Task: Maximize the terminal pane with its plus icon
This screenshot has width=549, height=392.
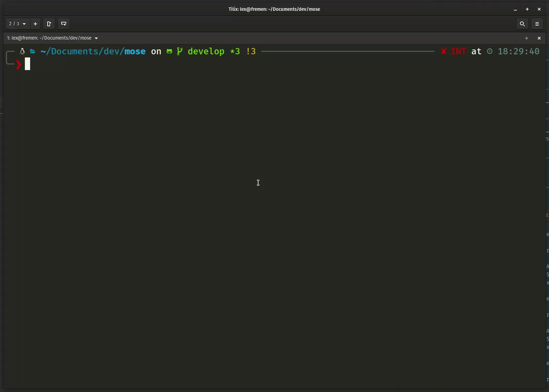Action: click(x=526, y=38)
